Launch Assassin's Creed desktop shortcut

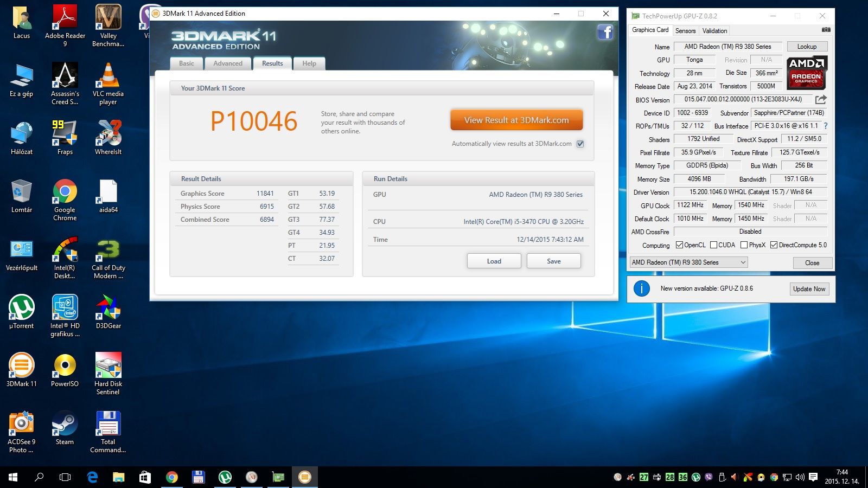coord(65,84)
